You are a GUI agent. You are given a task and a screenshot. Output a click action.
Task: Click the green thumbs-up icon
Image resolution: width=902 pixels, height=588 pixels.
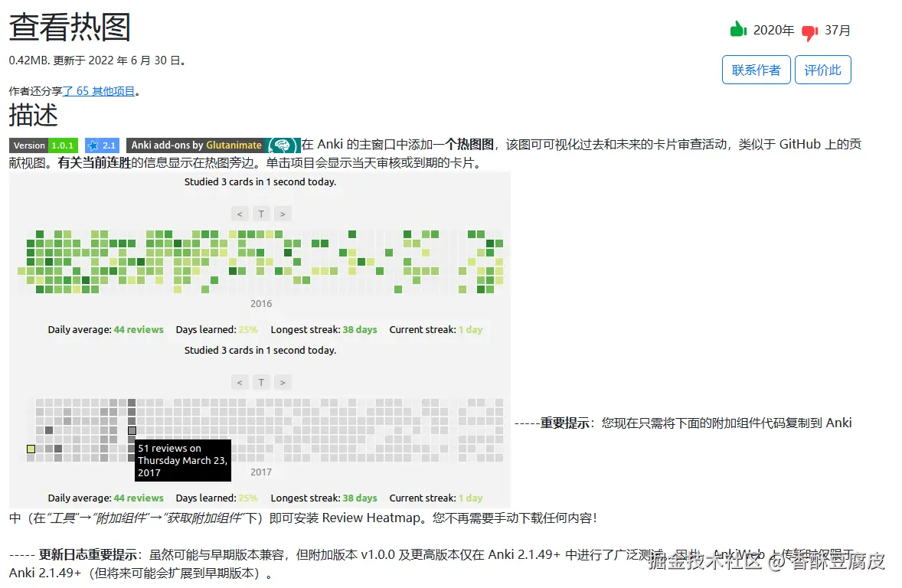click(738, 29)
